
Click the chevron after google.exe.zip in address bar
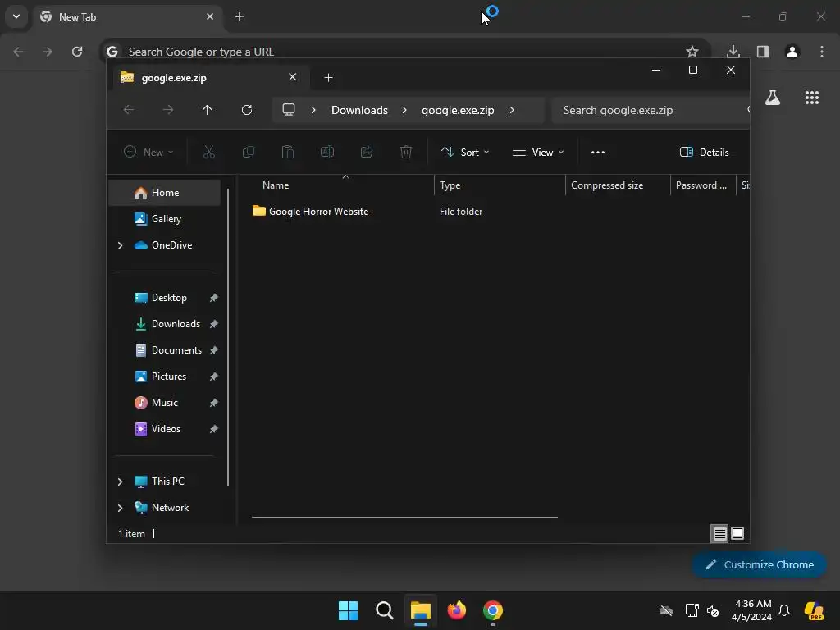512,110
